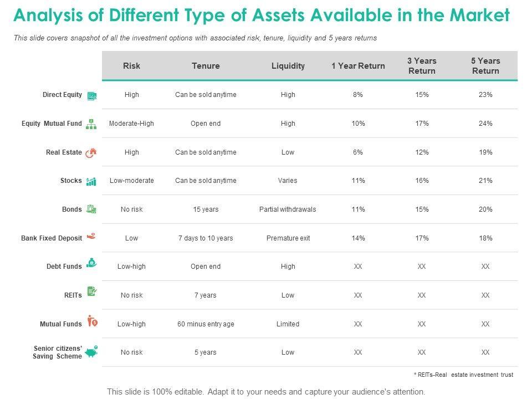Select the Equity Mutual Fund hierarchy icon

(x=91, y=124)
